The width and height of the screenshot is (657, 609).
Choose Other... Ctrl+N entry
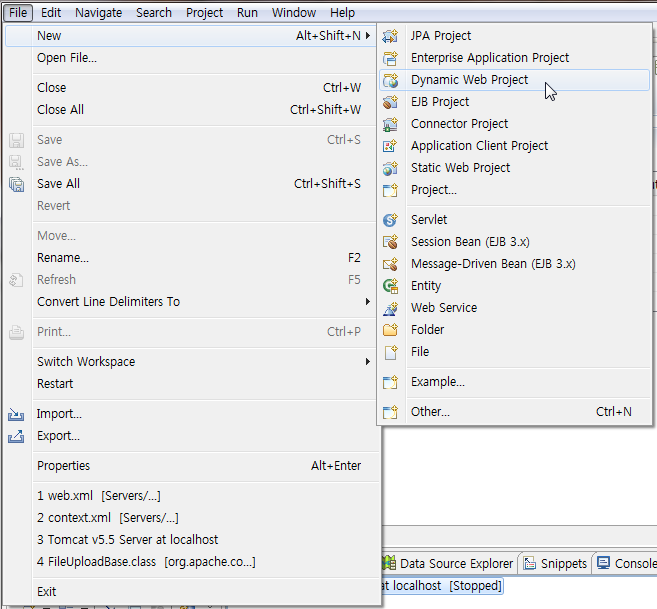pyautogui.click(x=514, y=412)
